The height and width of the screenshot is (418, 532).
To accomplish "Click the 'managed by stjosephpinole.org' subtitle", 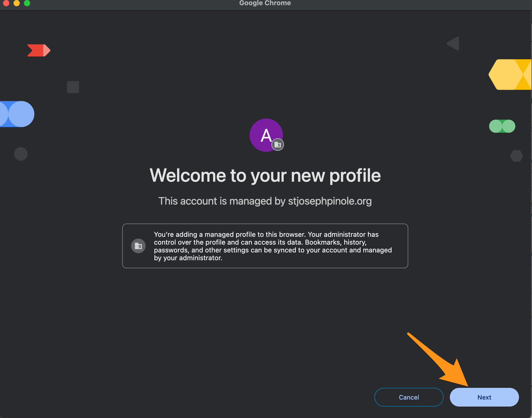I will (265, 201).
